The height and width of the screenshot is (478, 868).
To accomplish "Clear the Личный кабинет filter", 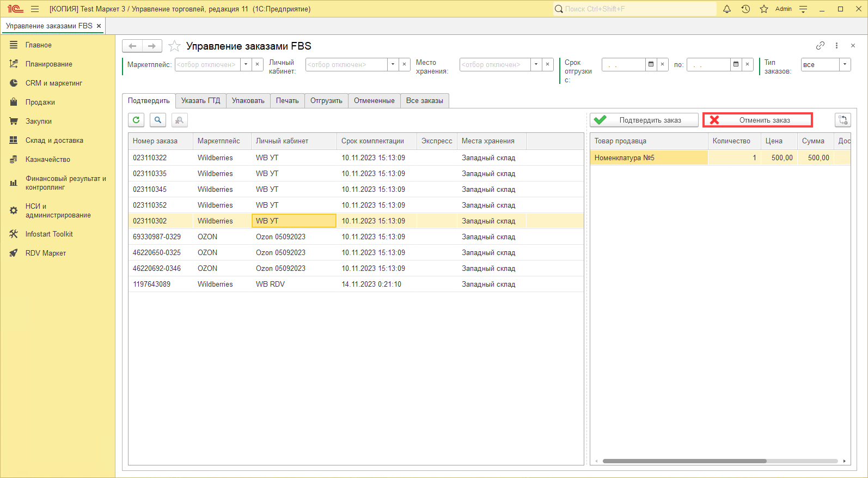I will pyautogui.click(x=405, y=64).
